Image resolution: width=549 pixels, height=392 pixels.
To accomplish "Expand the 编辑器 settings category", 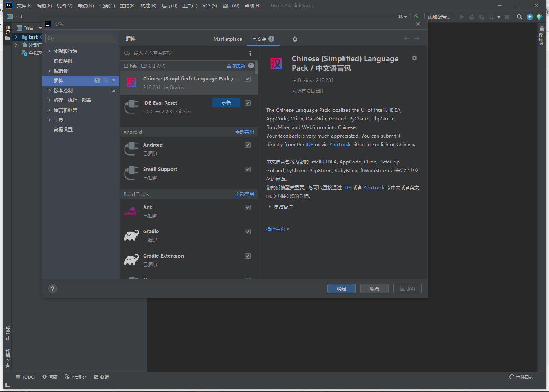I will click(49, 71).
